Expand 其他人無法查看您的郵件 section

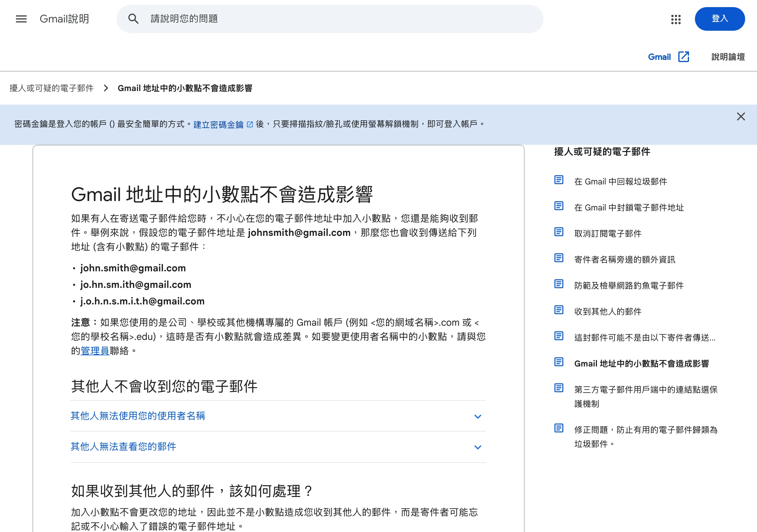[x=278, y=447]
